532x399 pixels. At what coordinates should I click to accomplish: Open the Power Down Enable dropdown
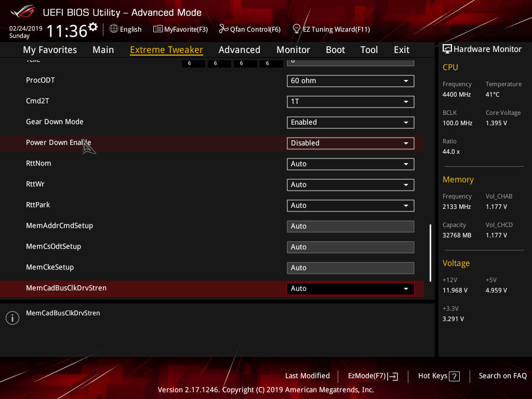click(351, 143)
